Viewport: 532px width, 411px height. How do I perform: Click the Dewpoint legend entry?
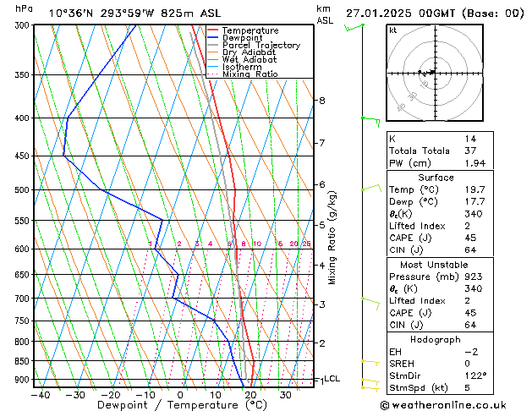[235, 38]
